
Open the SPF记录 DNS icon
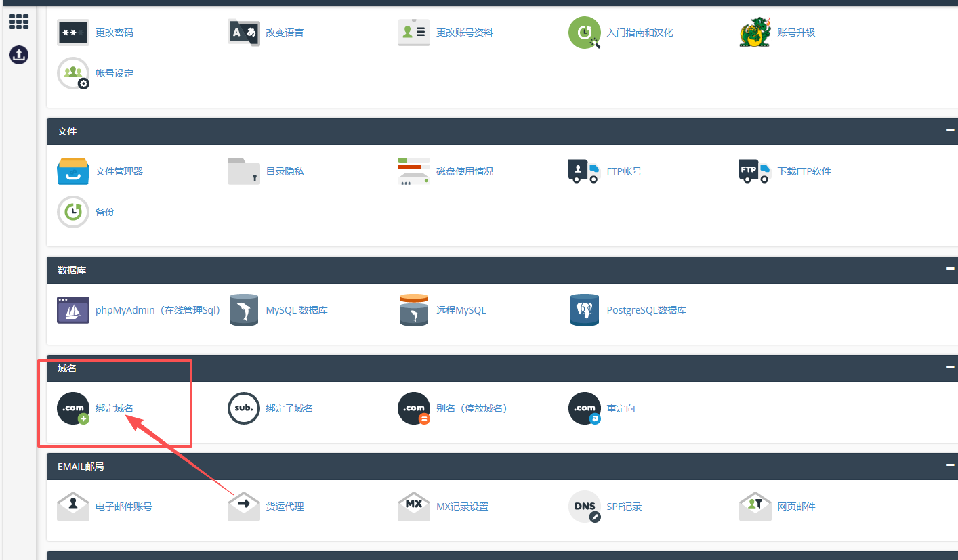(x=585, y=507)
